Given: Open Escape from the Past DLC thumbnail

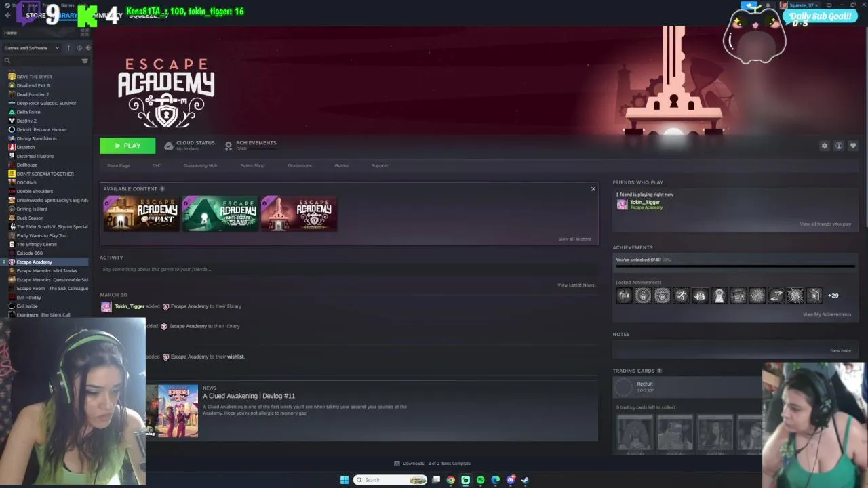Looking at the screenshot, I should coord(141,213).
